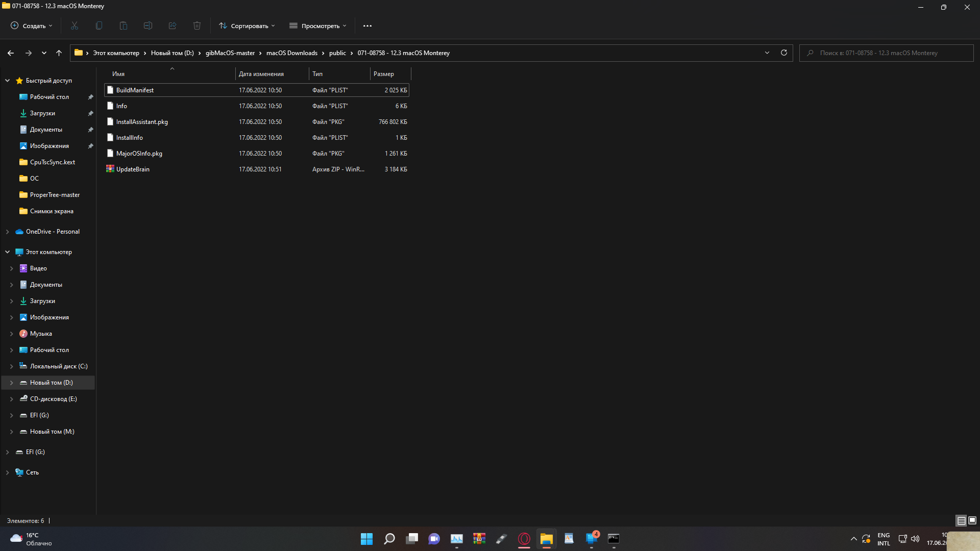This screenshot has height=551, width=980.
Task: Click the Delete trash bin icon
Action: tap(197, 26)
